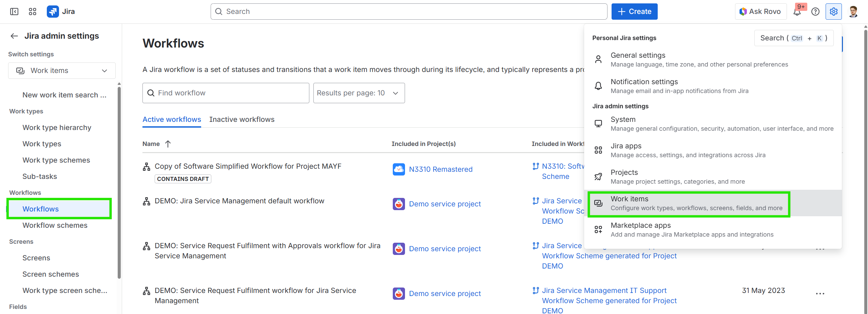The image size is (868, 314).
Task: Open Sub-tasks sidebar link
Action: coord(40,177)
